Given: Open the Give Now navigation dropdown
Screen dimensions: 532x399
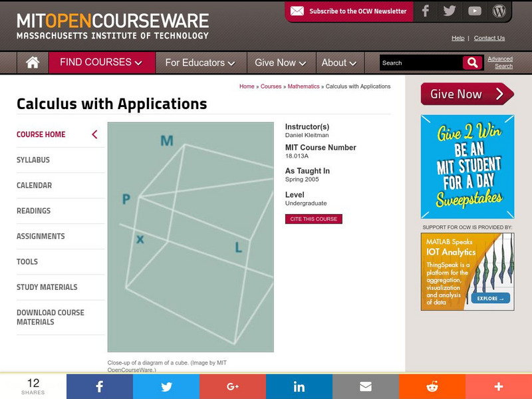Looking at the screenshot, I should pos(281,63).
